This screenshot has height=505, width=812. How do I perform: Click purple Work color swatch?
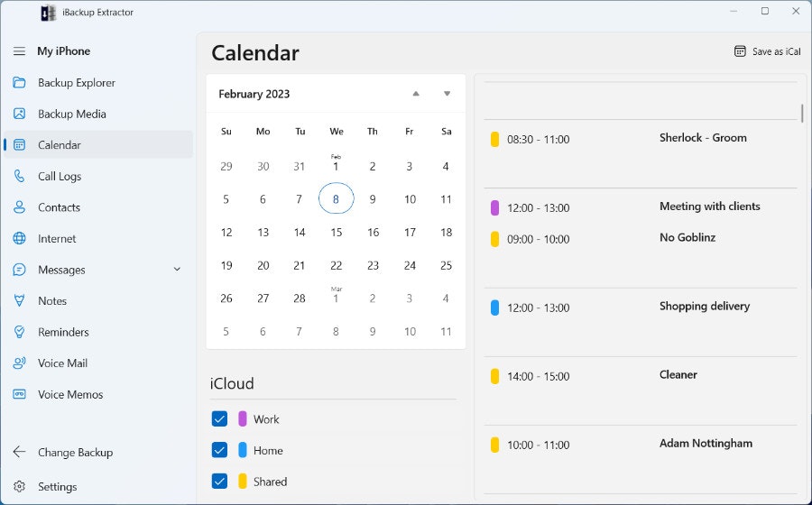(243, 418)
